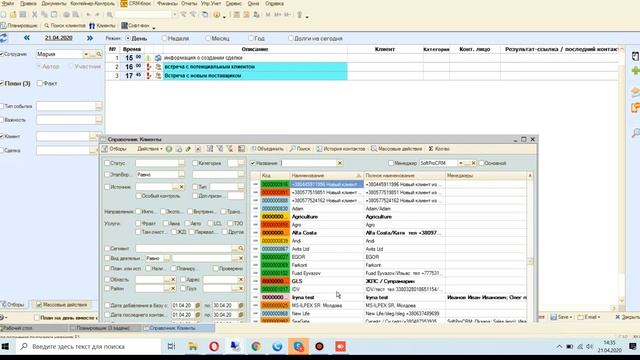The height and width of the screenshot is (360, 640).
Task: Click the Email button at bottom right
Action: (589, 317)
